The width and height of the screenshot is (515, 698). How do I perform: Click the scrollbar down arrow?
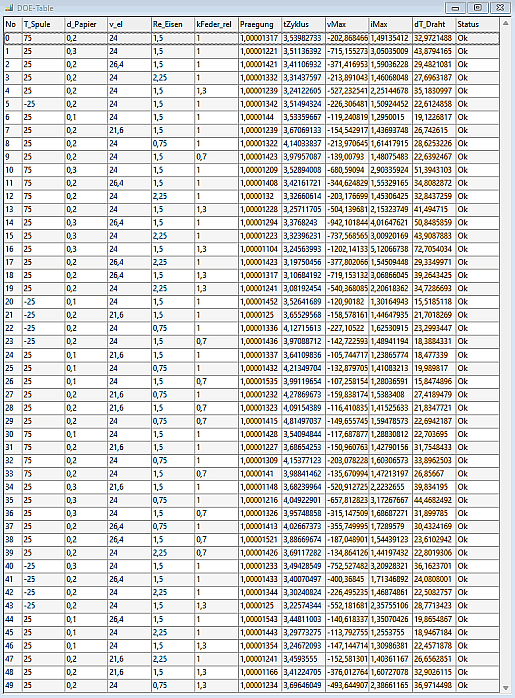(506, 688)
